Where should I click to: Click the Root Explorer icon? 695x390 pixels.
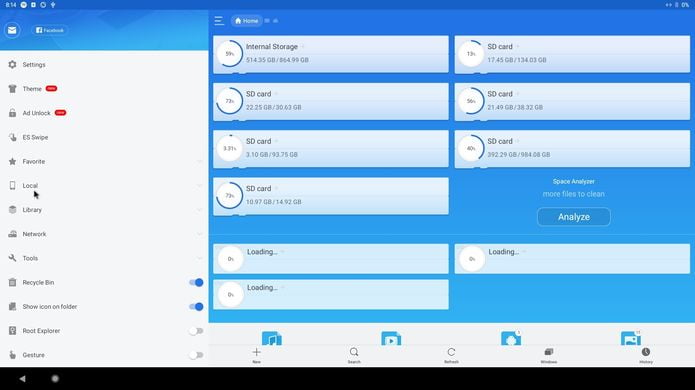point(12,331)
